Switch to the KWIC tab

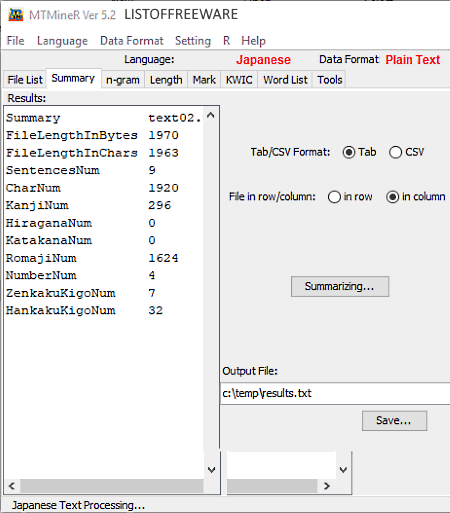(x=239, y=80)
